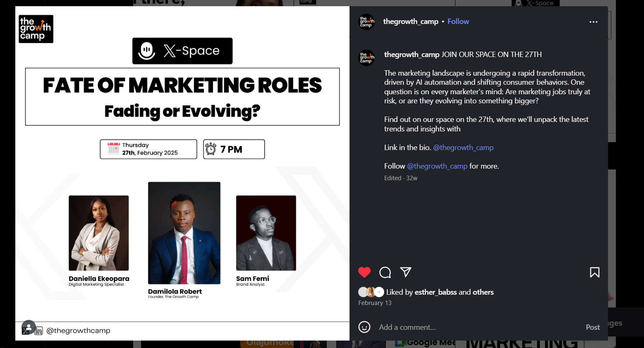The width and height of the screenshot is (644, 348).
Task: Open thegrowth_camp username in header
Action: tap(411, 21)
